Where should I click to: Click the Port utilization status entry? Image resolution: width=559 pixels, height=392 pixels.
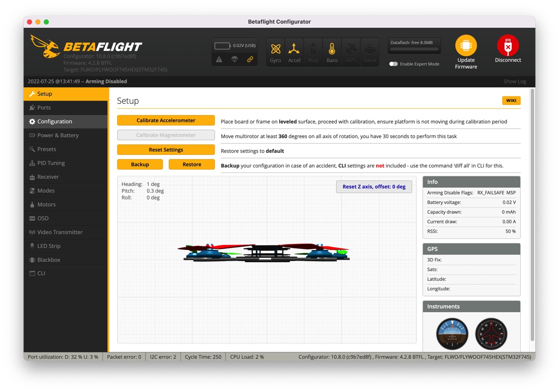click(x=63, y=357)
